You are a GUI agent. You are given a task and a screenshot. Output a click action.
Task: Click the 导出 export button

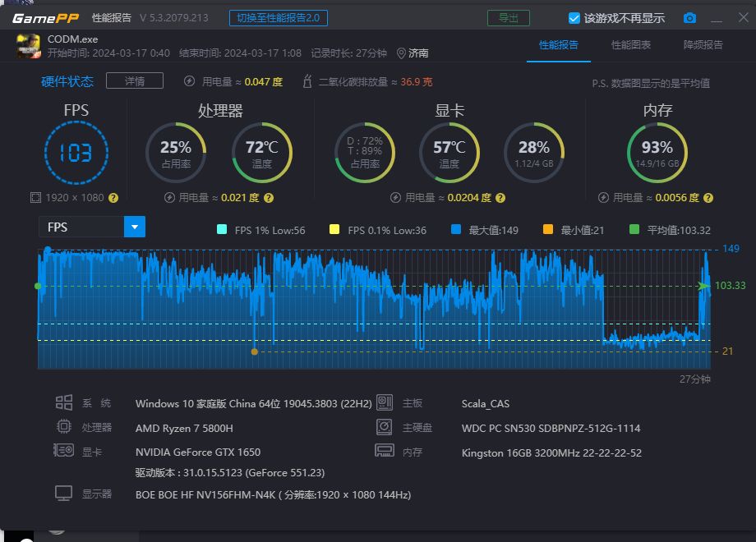(x=508, y=18)
